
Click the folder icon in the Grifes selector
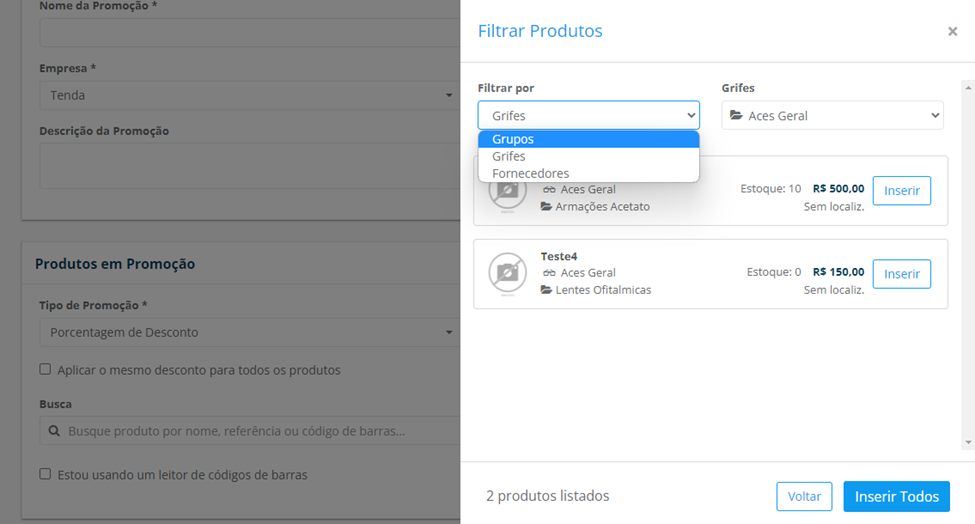point(736,116)
